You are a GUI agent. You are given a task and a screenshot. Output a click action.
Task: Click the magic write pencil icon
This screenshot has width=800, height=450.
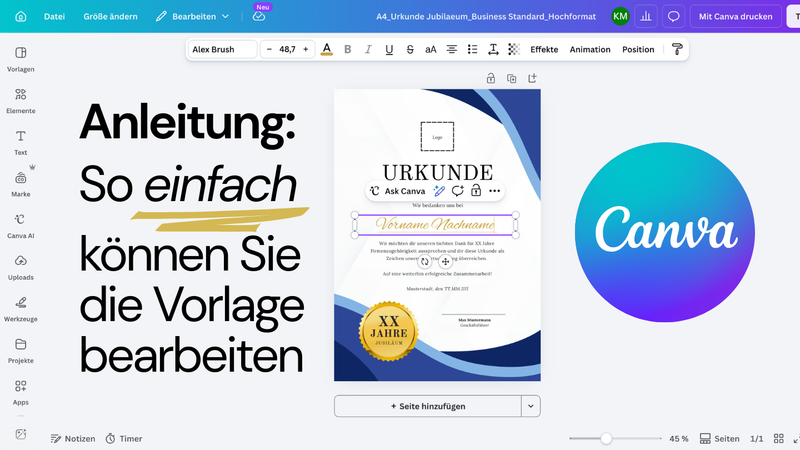click(x=439, y=191)
